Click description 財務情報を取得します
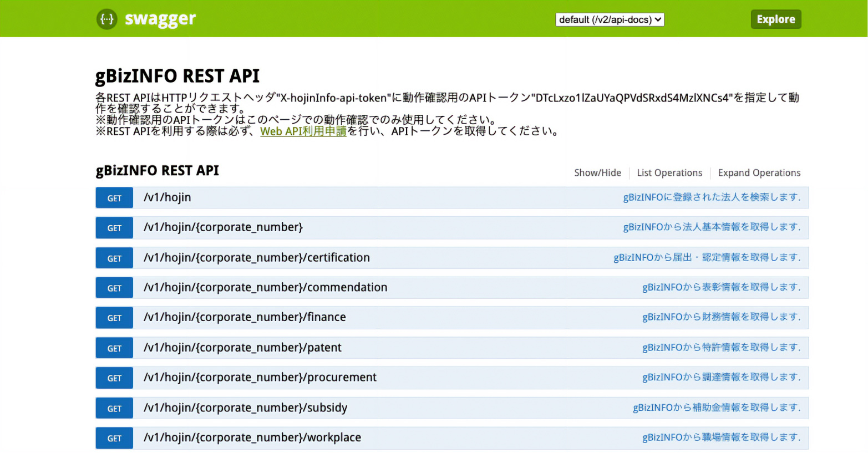 point(722,317)
